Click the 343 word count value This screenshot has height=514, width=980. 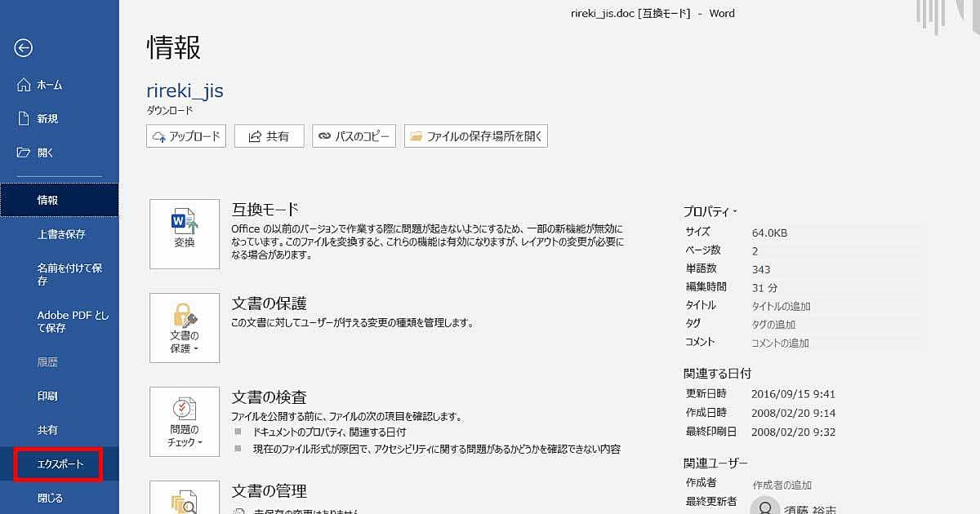[x=760, y=269]
